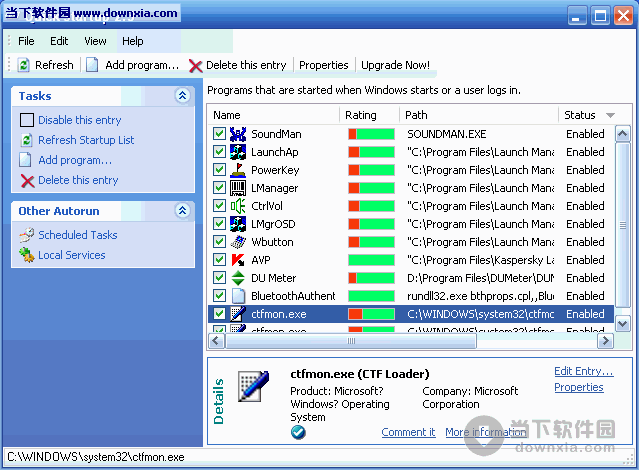Open the File menu

26,41
